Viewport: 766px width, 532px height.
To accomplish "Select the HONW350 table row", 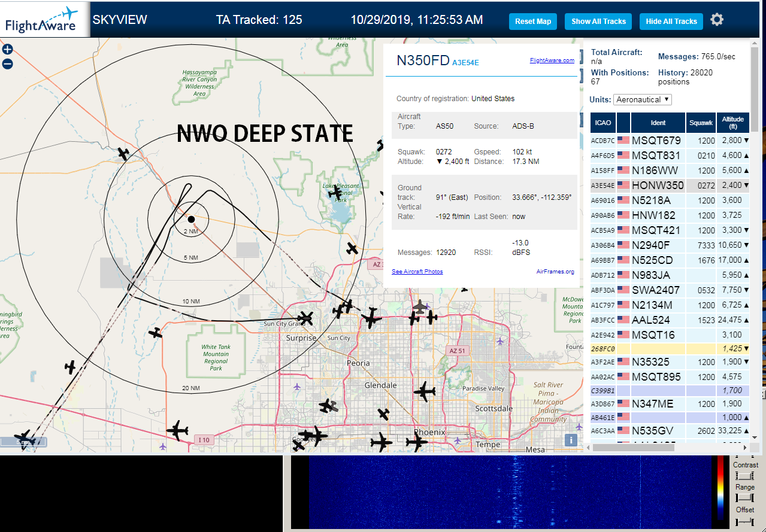I will coord(670,186).
